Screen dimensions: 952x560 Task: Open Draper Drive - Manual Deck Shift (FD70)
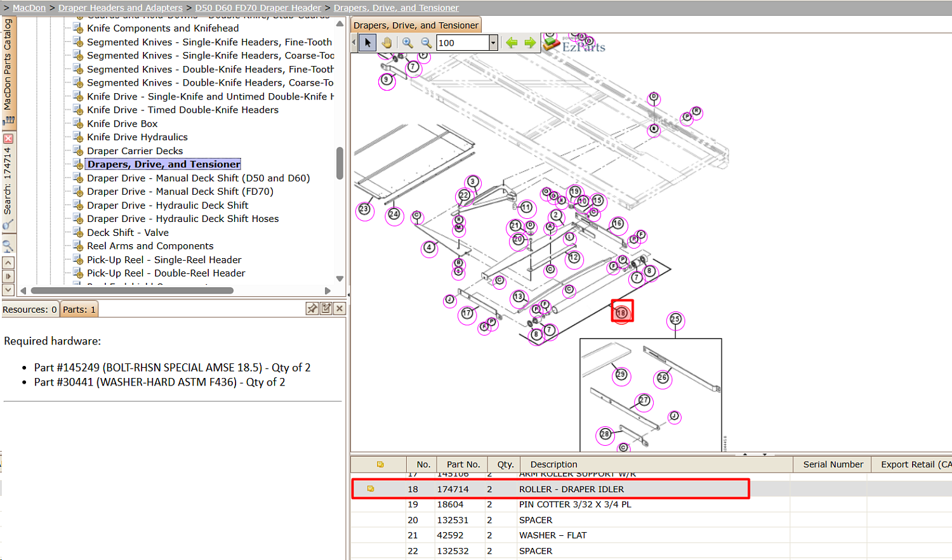coord(180,192)
